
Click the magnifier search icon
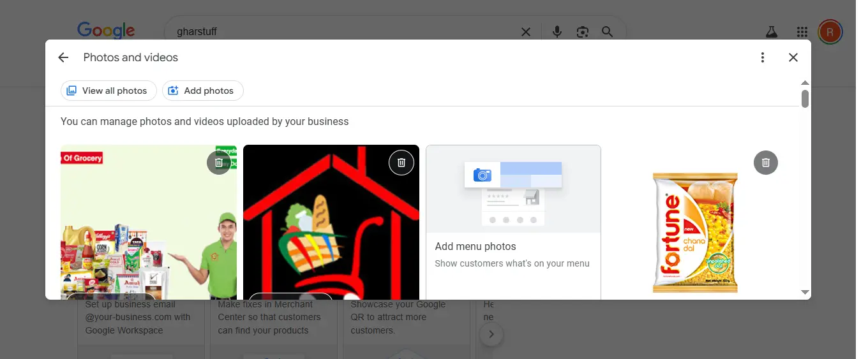[x=607, y=32]
